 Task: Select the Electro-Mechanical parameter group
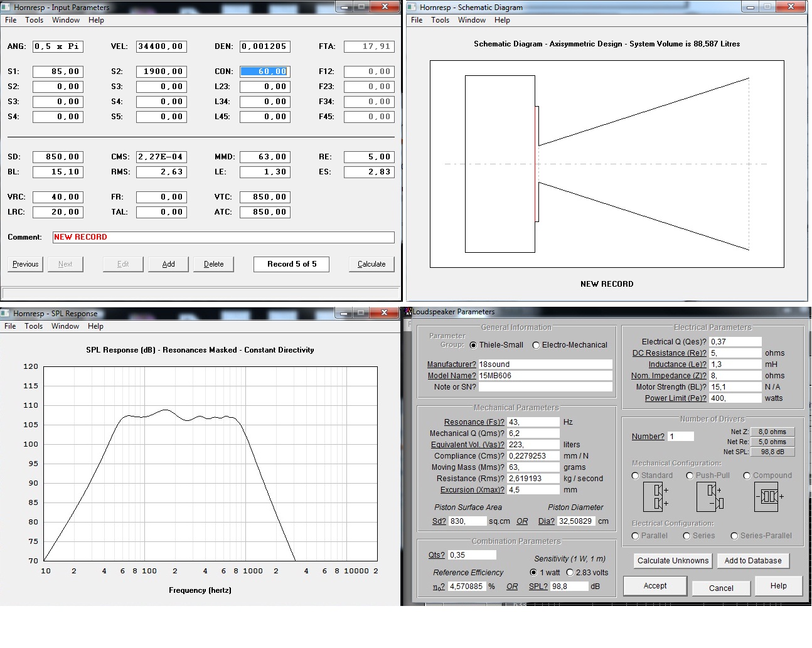[x=536, y=345]
